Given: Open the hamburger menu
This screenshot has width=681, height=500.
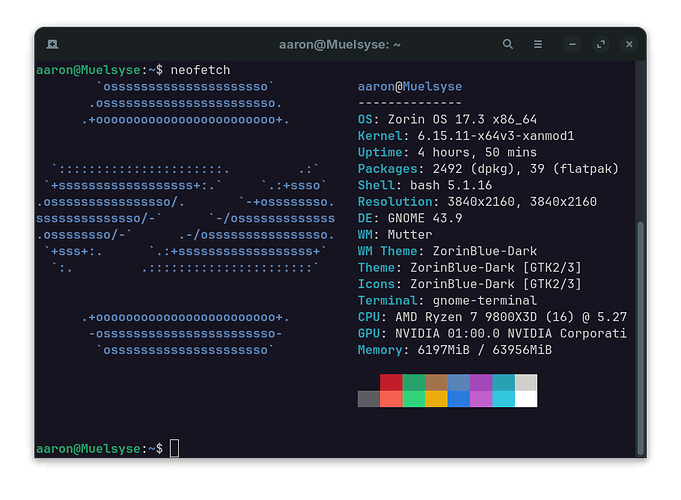Looking at the screenshot, I should (539, 44).
